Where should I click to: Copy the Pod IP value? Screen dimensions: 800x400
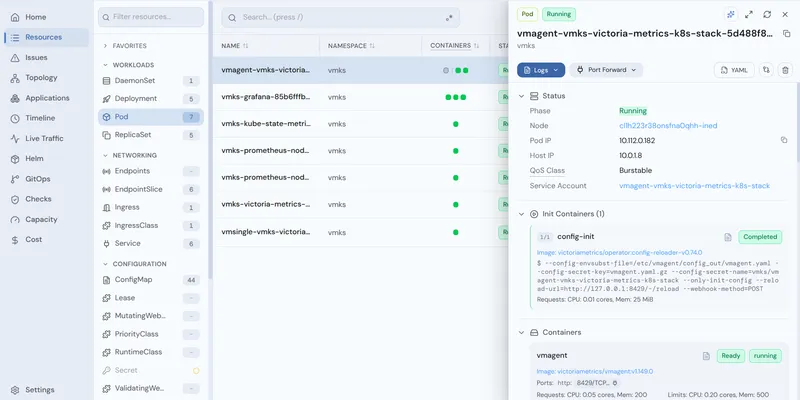point(784,140)
